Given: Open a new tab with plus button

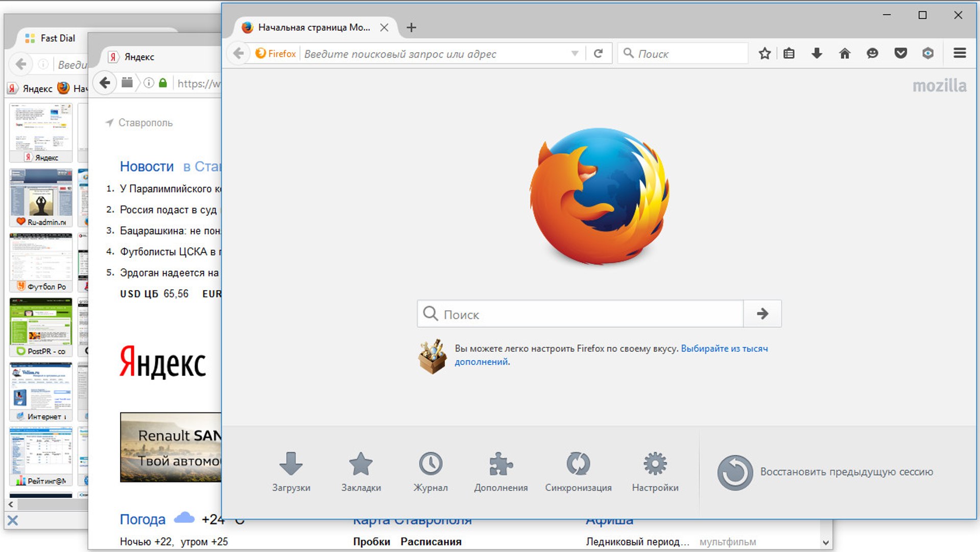Looking at the screenshot, I should pos(412,28).
